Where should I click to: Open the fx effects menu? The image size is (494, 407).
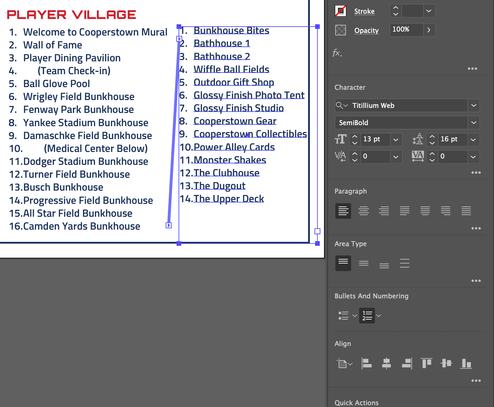click(x=337, y=53)
